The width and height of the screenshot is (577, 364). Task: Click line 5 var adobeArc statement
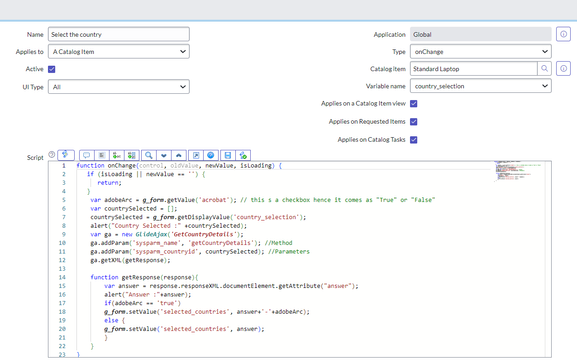pyautogui.click(x=263, y=200)
